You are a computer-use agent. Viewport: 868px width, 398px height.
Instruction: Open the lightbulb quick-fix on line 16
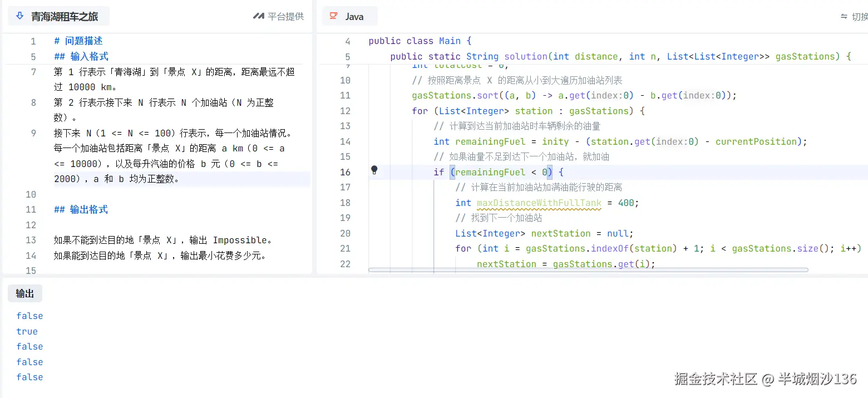(x=374, y=172)
